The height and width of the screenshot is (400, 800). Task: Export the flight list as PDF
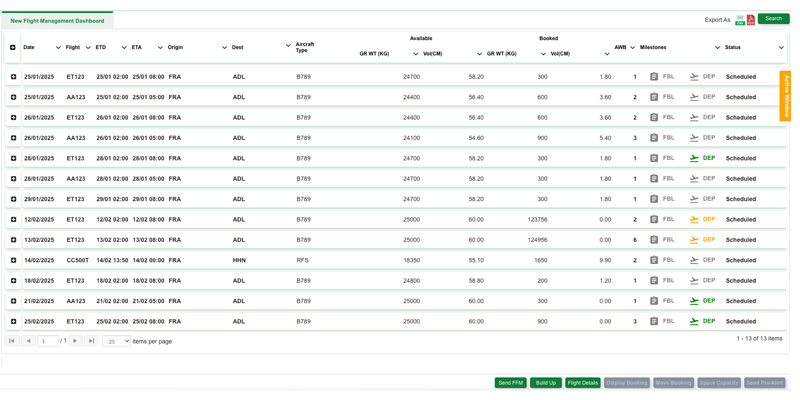click(x=751, y=19)
